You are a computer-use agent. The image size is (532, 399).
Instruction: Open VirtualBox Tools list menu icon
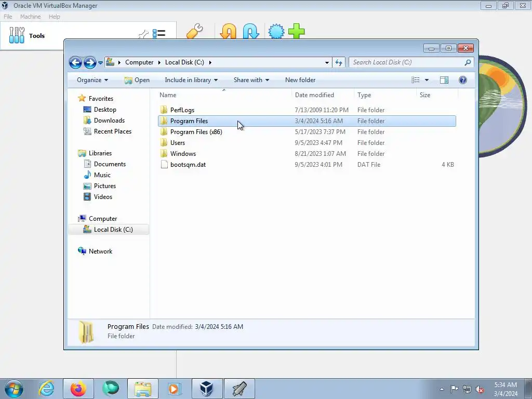point(159,34)
